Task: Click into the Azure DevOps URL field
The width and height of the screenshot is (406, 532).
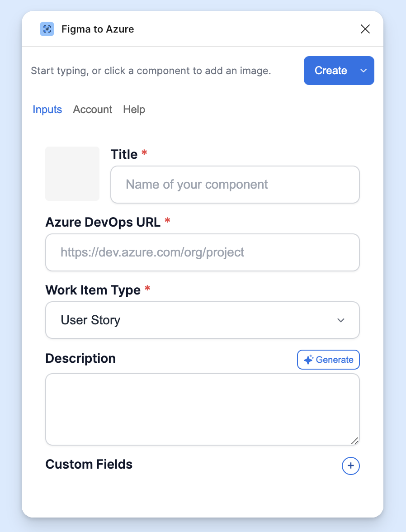Action: (x=203, y=252)
